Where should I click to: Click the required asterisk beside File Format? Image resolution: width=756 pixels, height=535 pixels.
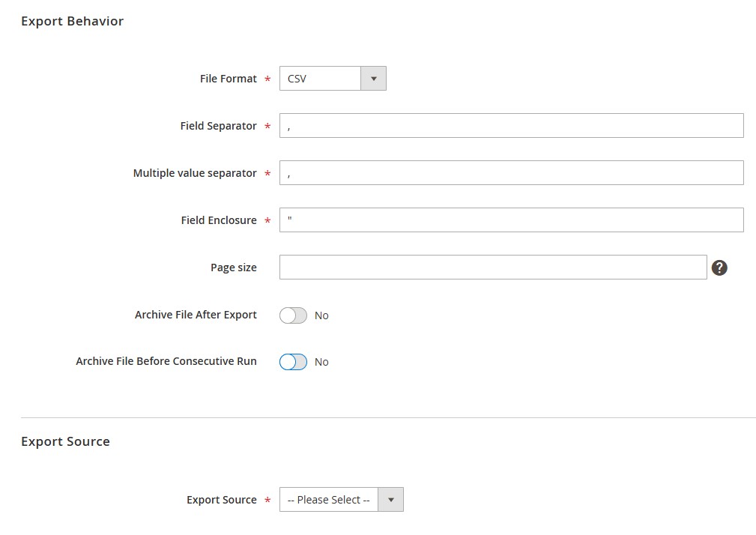[267, 78]
